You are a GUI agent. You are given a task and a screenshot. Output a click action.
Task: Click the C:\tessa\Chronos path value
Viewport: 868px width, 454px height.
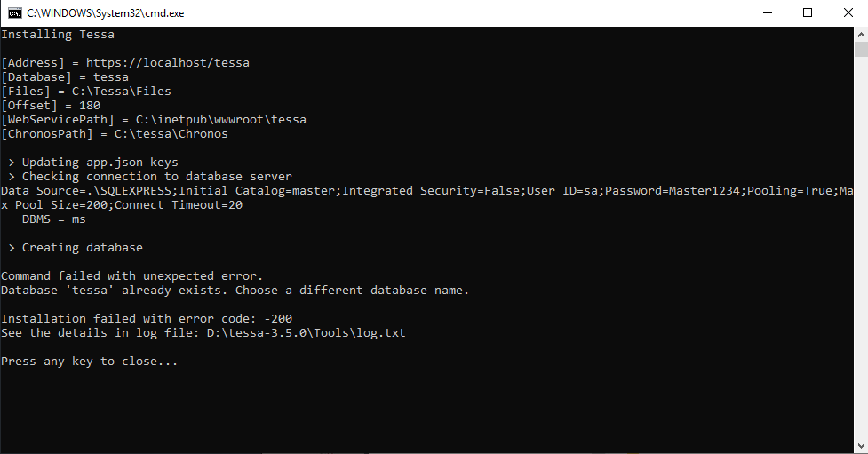tap(171, 134)
